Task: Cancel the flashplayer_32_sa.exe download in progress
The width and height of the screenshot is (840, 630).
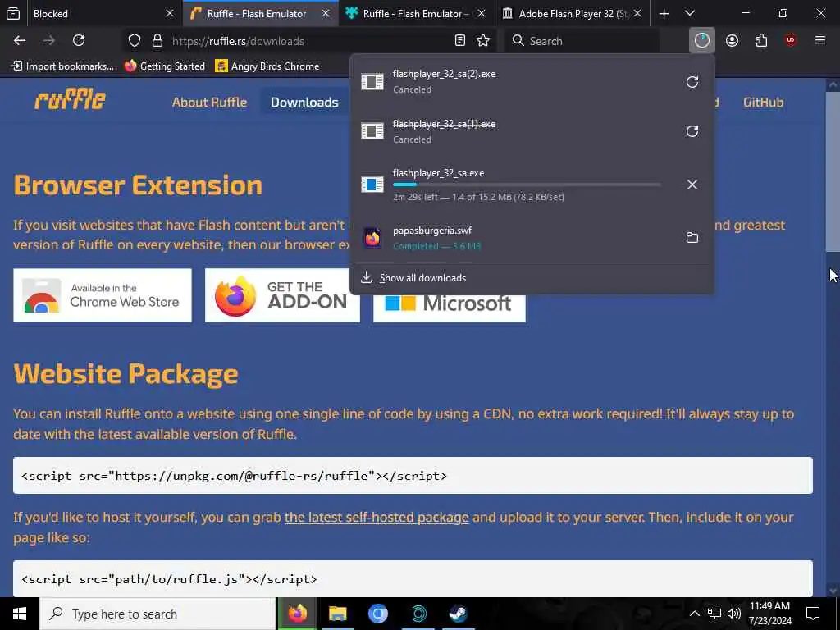Action: tap(692, 185)
